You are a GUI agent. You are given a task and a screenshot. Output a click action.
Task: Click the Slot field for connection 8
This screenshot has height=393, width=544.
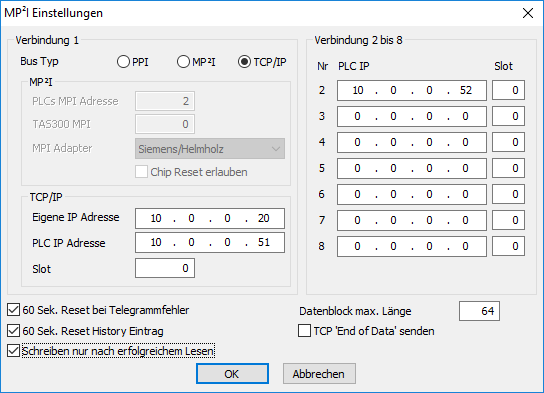(x=508, y=246)
